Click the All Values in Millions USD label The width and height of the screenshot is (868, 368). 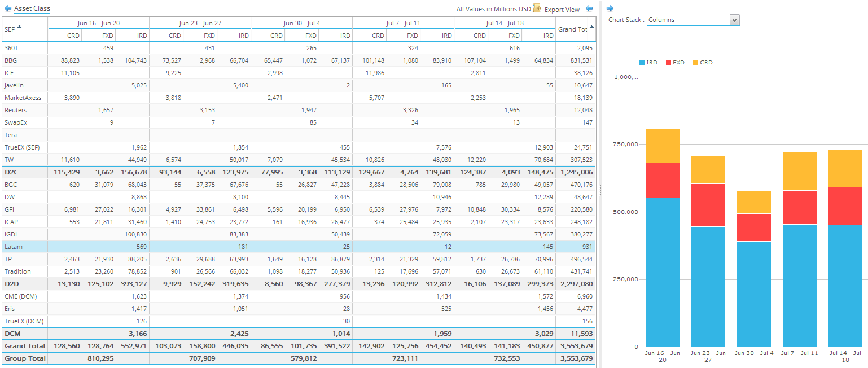coord(494,9)
